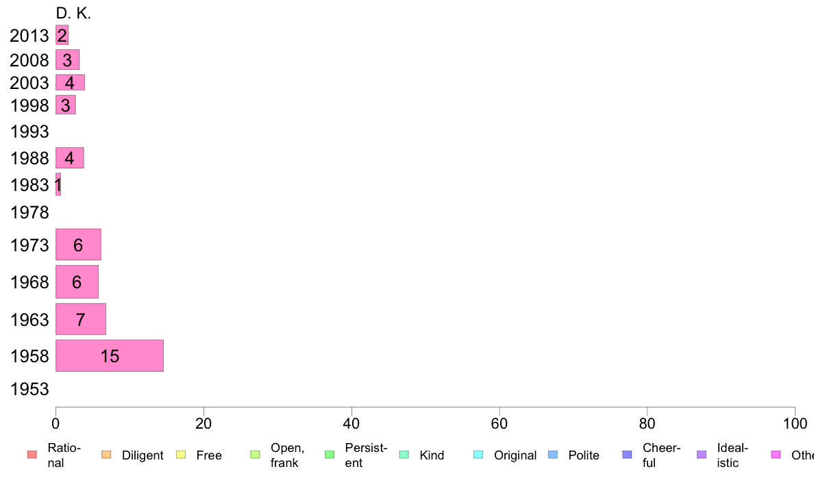Click the Kind legend swatch
The height and width of the screenshot is (504, 814).
[x=404, y=455]
